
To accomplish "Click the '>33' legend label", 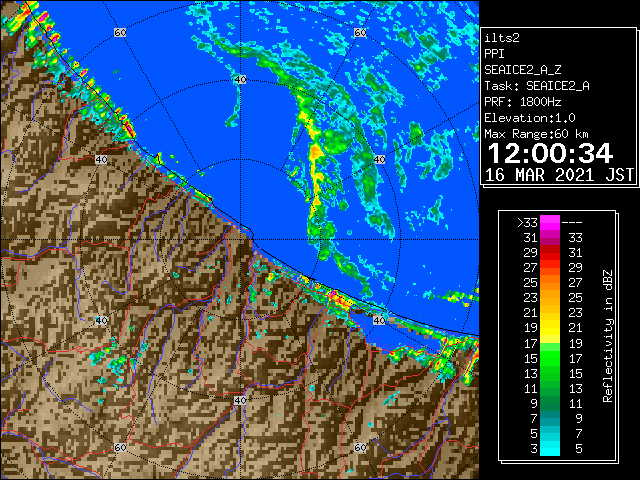I will pyautogui.click(x=527, y=223).
